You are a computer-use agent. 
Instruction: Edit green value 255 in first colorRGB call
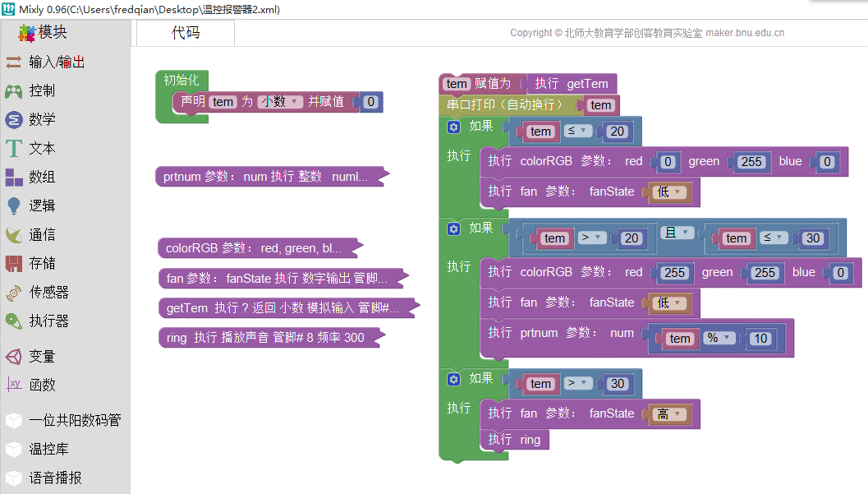click(751, 162)
